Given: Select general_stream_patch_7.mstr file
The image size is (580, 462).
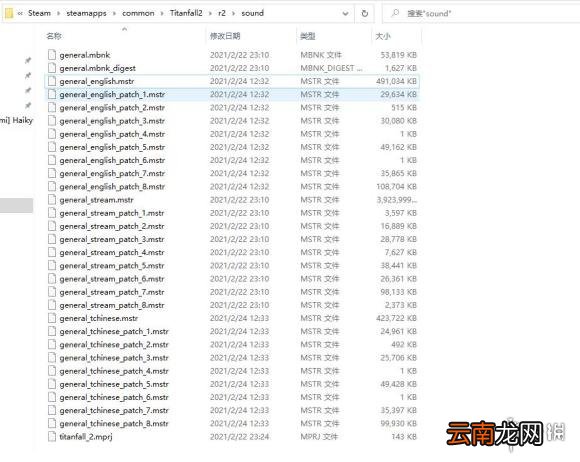Looking at the screenshot, I should 232,292.
